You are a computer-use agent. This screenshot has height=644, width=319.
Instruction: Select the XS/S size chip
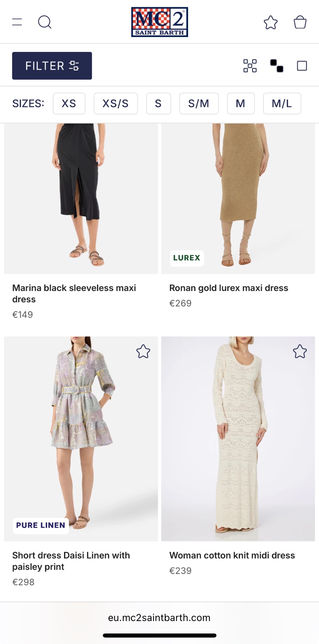coord(116,104)
